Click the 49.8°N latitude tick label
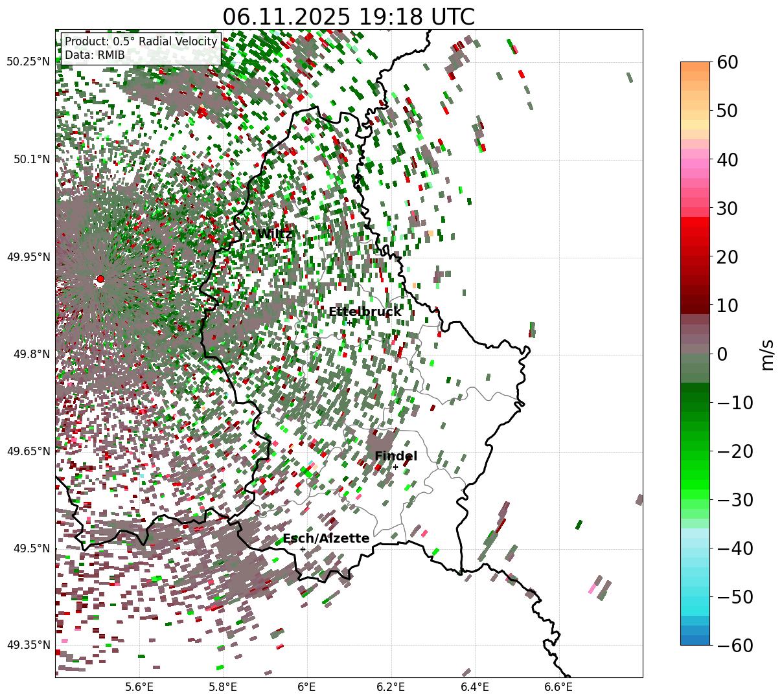 pyautogui.click(x=31, y=354)
